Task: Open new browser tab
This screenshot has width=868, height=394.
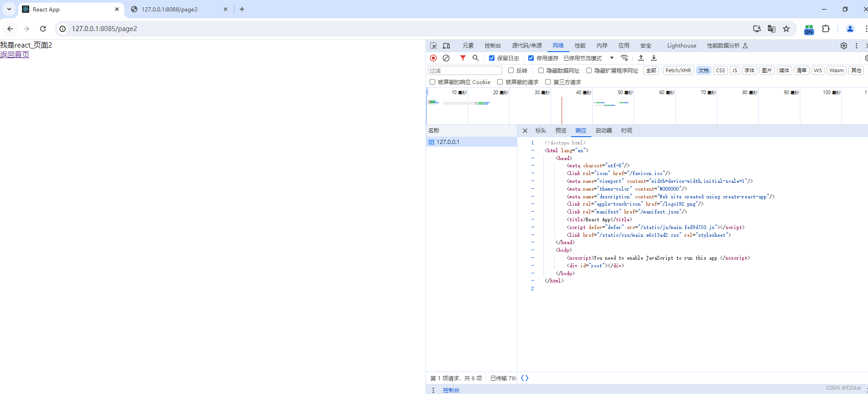Action: pyautogui.click(x=242, y=9)
